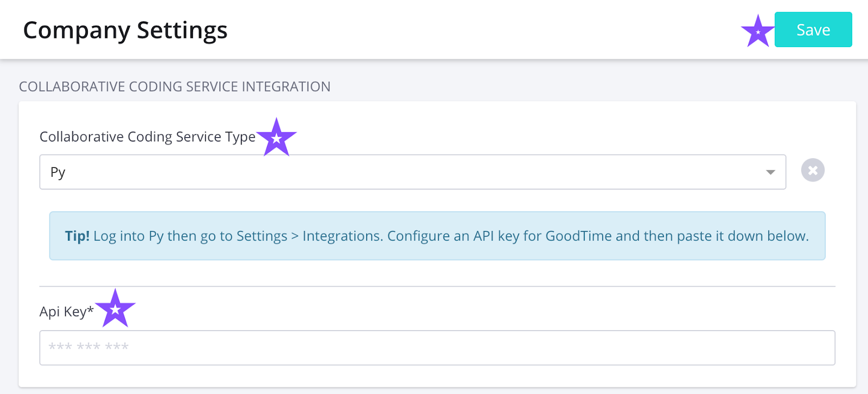Click the purple star beside Api Key label
Viewport: 868px width, 394px height.
click(115, 309)
